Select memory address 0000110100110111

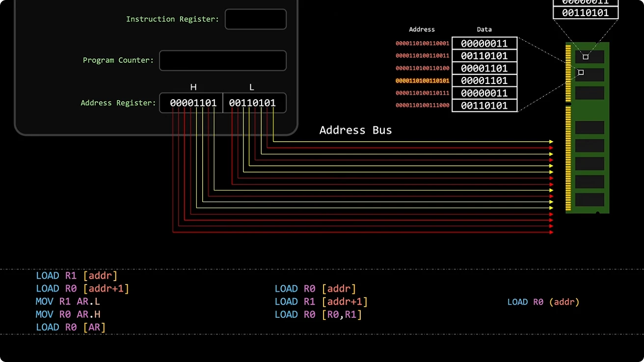click(423, 93)
